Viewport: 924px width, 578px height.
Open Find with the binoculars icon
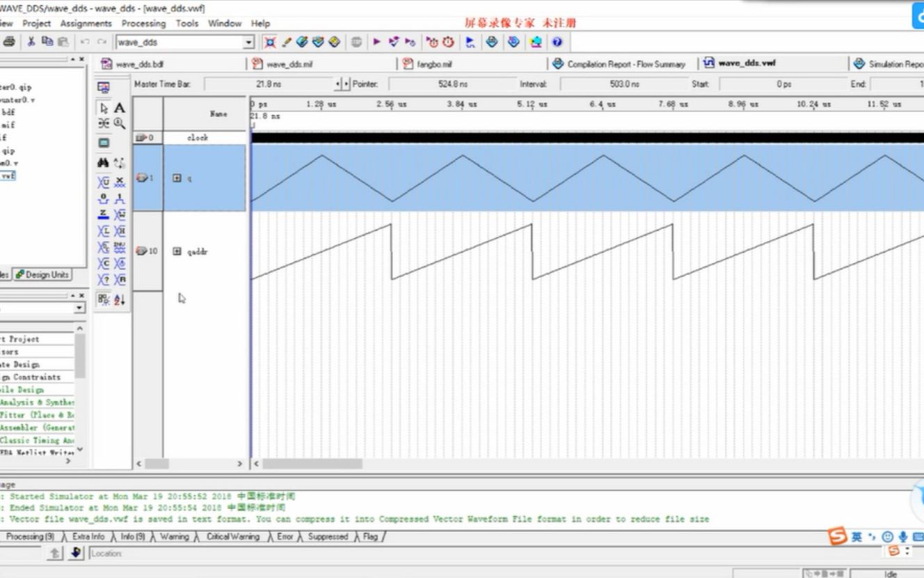pos(104,162)
